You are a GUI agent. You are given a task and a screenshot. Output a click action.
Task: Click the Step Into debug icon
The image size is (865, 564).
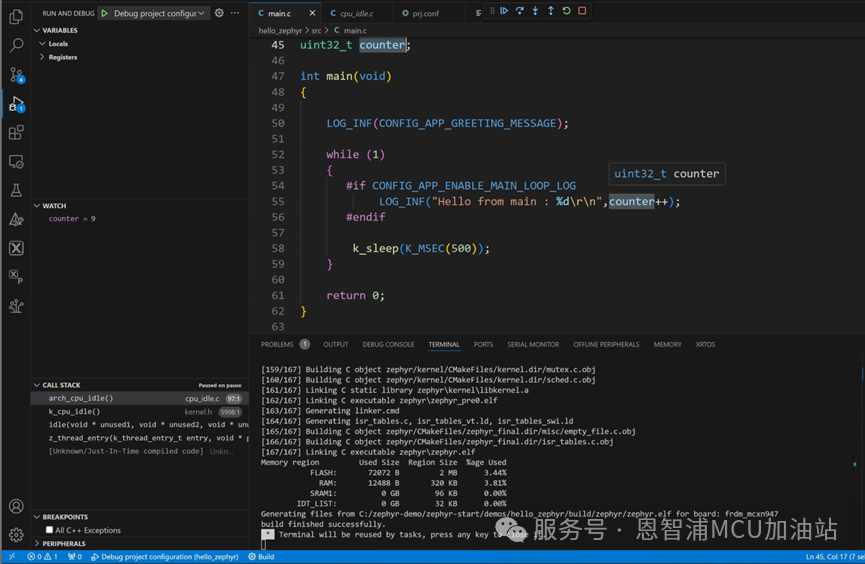(535, 11)
